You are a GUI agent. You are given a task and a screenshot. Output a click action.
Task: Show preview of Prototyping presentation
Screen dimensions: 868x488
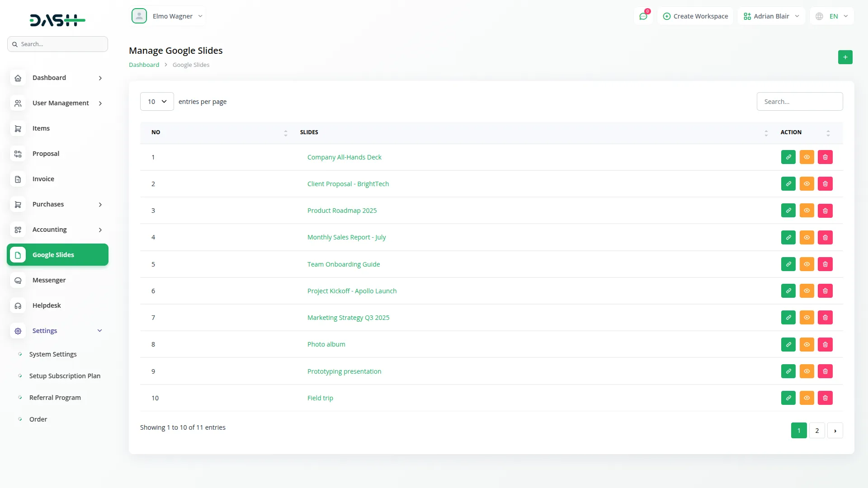point(807,371)
